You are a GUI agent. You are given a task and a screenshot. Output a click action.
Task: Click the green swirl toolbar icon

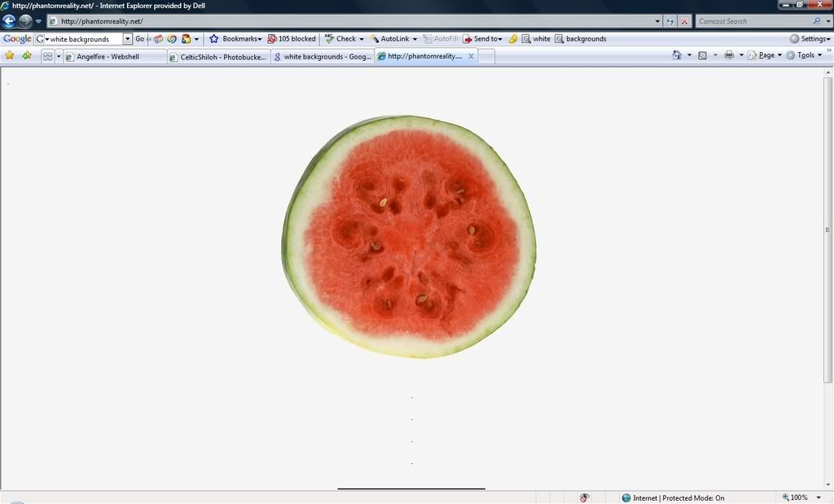tap(172, 39)
